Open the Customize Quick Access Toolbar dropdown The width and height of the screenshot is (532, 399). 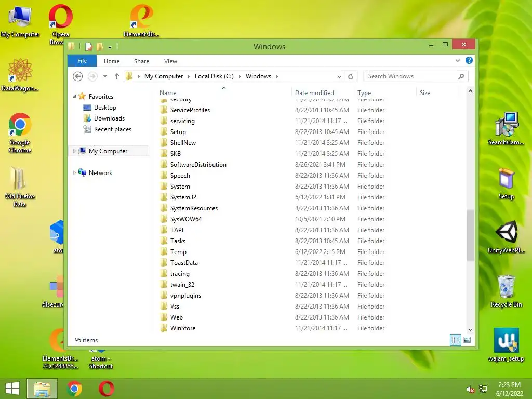tap(110, 47)
